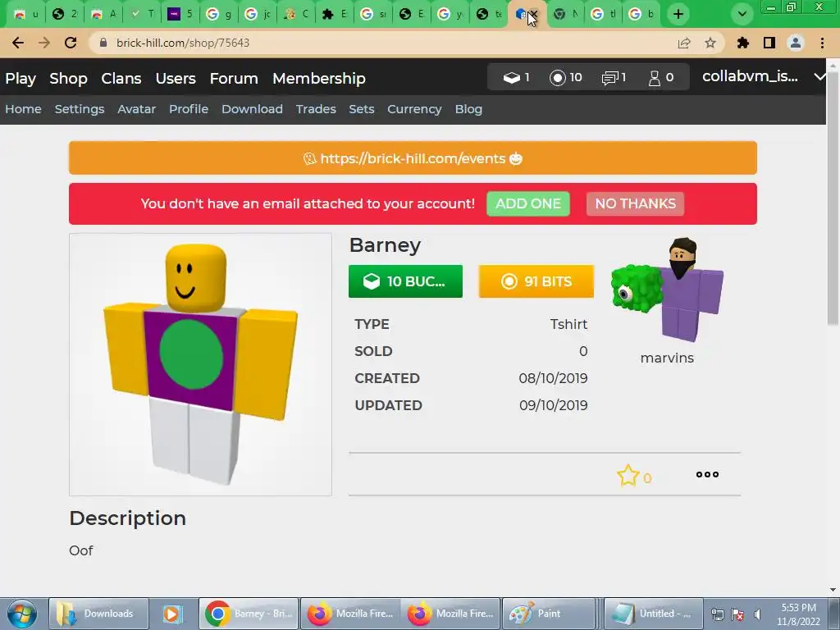Switch to the first browser tab
Viewport: 840px width, 630px height.
pyautogui.click(x=25, y=15)
